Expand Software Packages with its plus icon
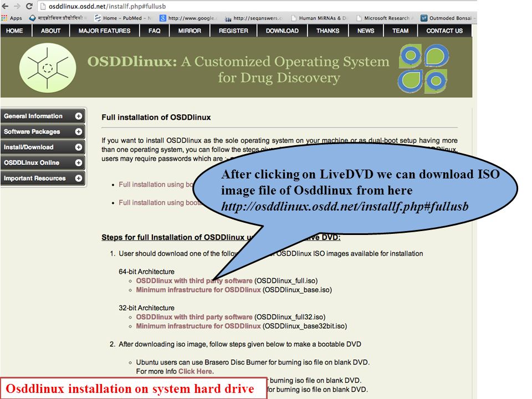 [x=78, y=132]
